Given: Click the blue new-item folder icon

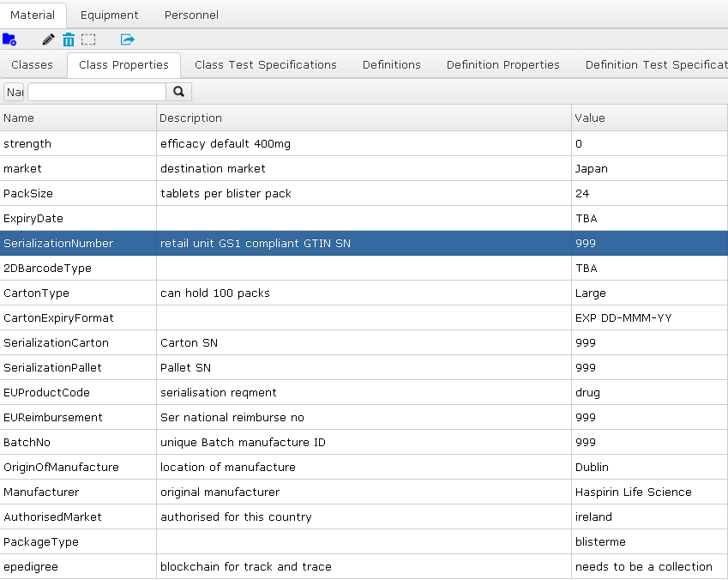Looking at the screenshot, I should (x=9, y=39).
